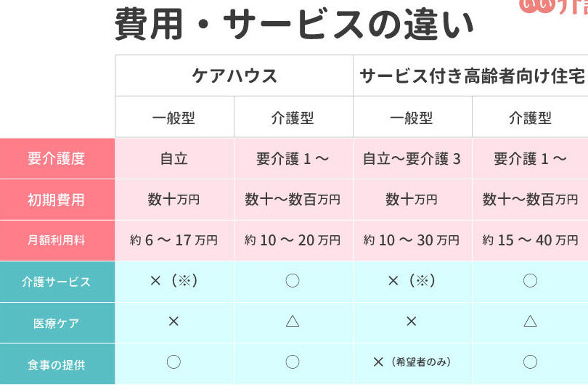This screenshot has width=588, height=392.
Task: Click the circle in ケアハウス介護型 食事の提供 cell
Action: 293,362
